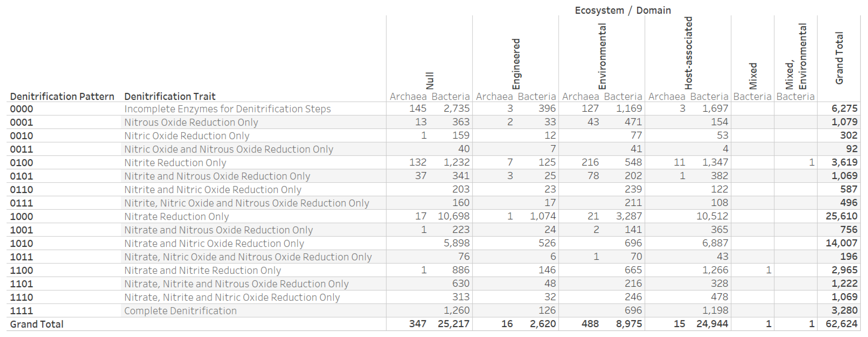The height and width of the screenshot is (337, 868).
Task: Select the rotated Grand Total column header
Action: point(839,58)
